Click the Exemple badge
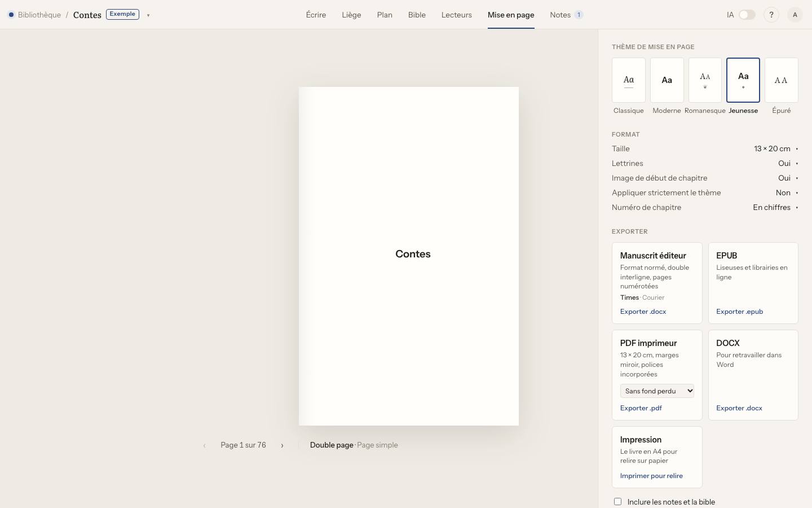Image resolution: width=812 pixels, height=508 pixels. click(x=122, y=14)
